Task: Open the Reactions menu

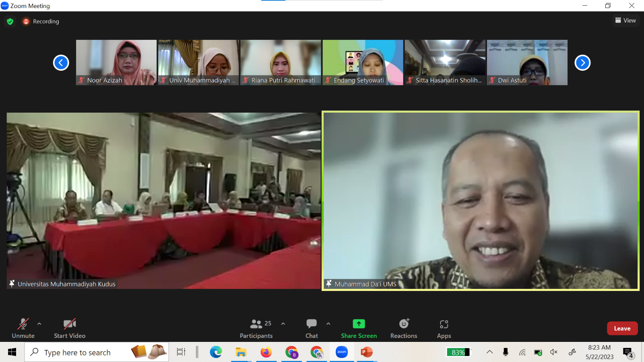Action: tap(404, 328)
